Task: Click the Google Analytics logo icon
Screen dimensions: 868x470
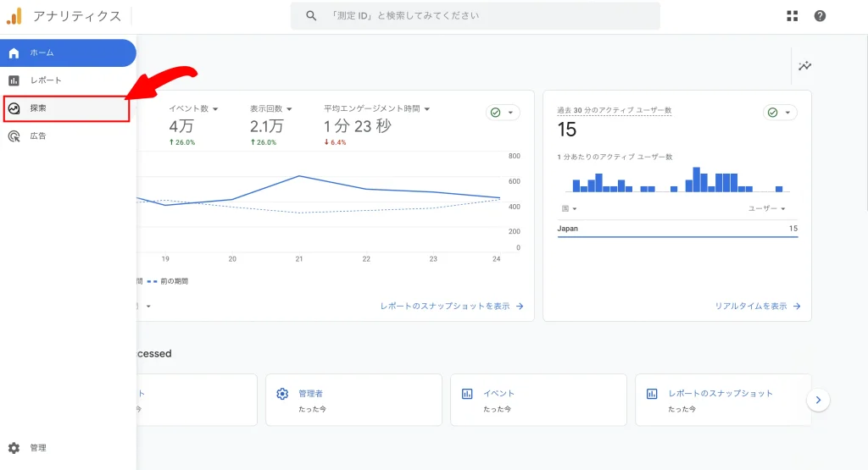Action: coord(14,16)
